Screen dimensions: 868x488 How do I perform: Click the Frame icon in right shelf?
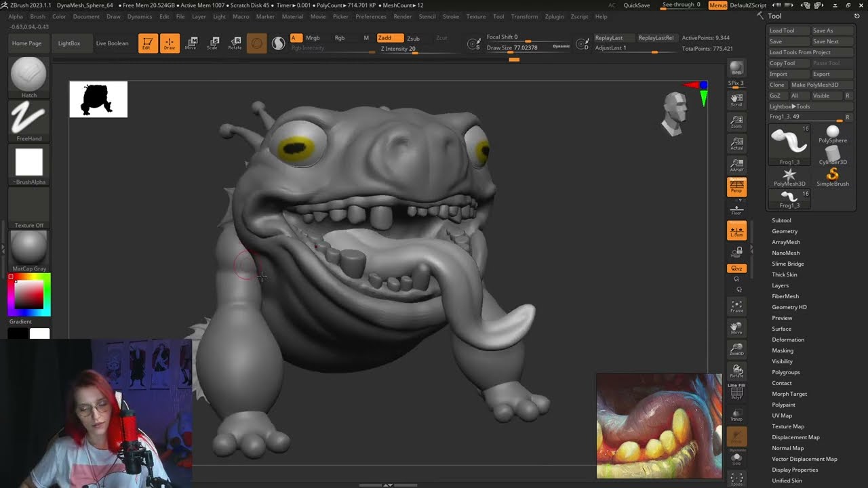click(x=736, y=306)
